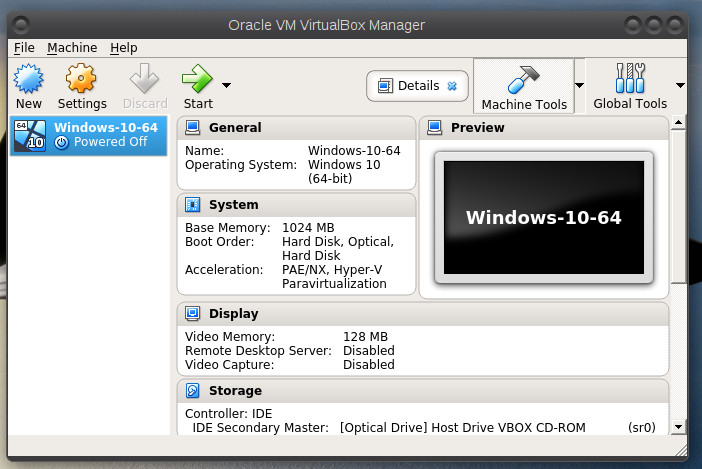Click the details scrollbar up arrow
This screenshot has width=702, height=469.
[x=679, y=122]
